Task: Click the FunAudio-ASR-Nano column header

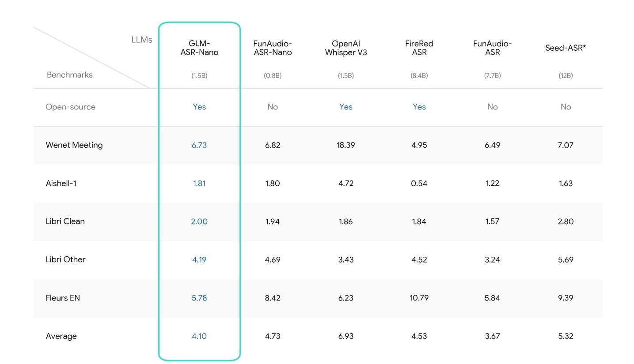Action: click(273, 48)
